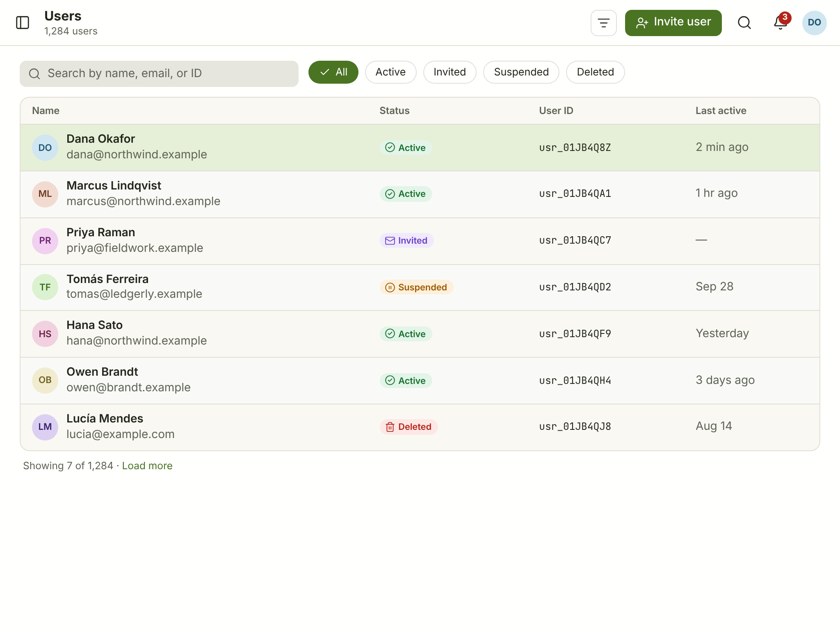
Task: Click the Aug 14 last active cell
Action: pyautogui.click(x=714, y=426)
